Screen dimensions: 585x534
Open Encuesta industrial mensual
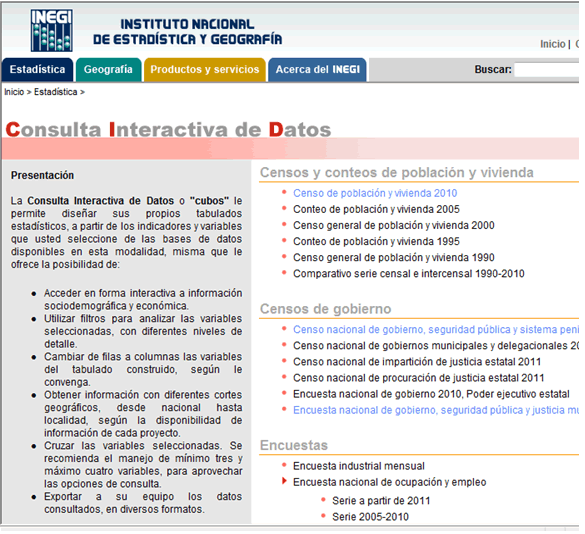click(x=359, y=466)
